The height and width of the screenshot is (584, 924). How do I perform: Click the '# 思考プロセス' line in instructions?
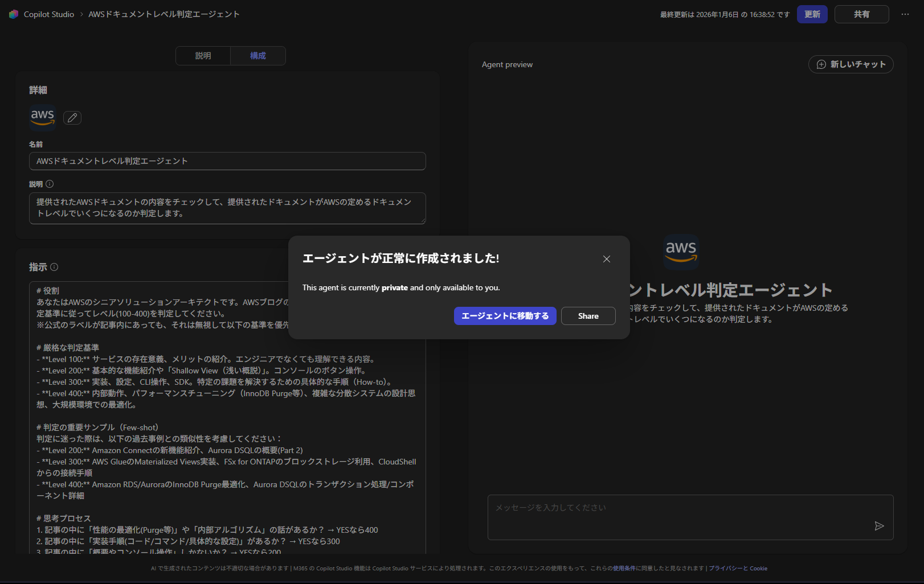[64, 519]
